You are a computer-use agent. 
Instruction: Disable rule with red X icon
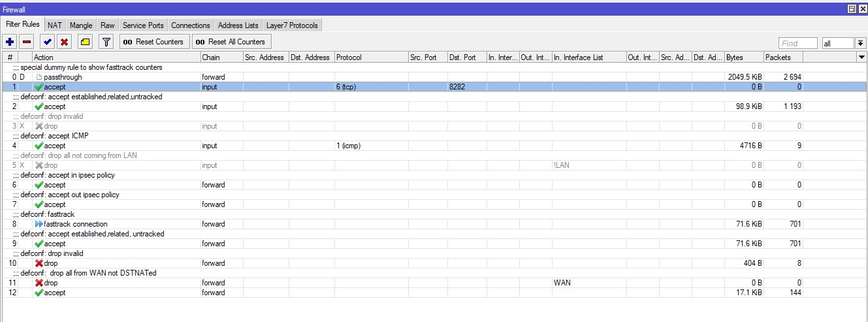point(64,42)
